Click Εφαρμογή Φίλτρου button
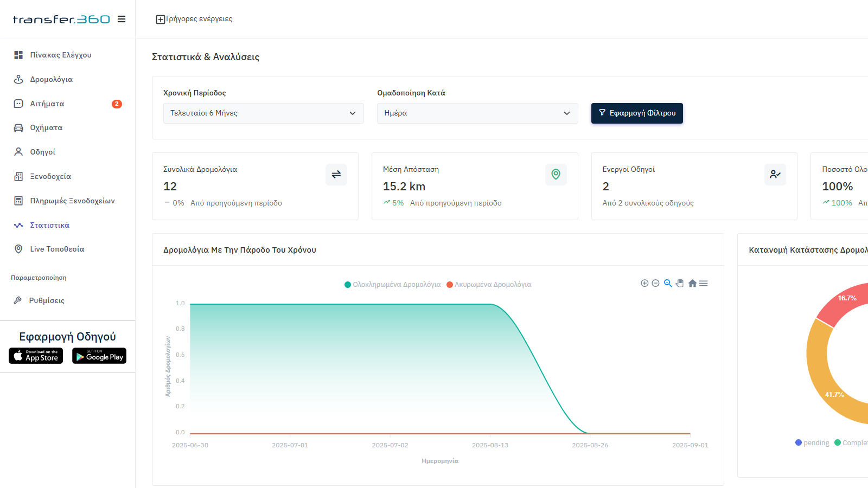This screenshot has height=488, width=868. pyautogui.click(x=637, y=113)
